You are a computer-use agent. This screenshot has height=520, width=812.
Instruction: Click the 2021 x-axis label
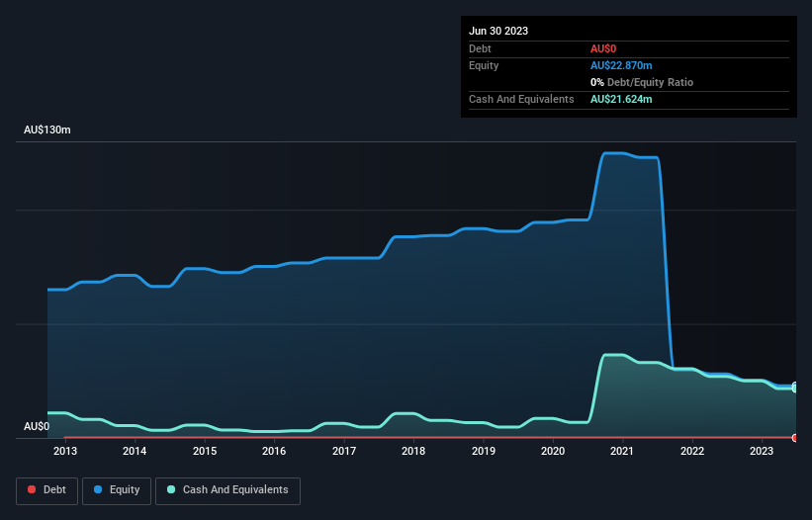tap(622, 451)
